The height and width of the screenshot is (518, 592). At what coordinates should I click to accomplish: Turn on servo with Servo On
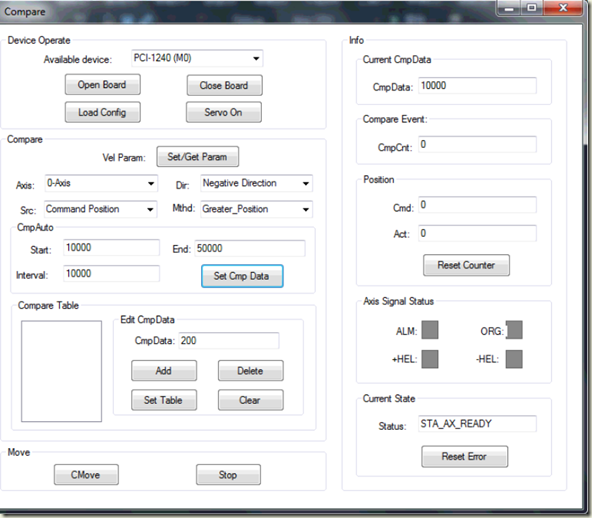pos(224,112)
